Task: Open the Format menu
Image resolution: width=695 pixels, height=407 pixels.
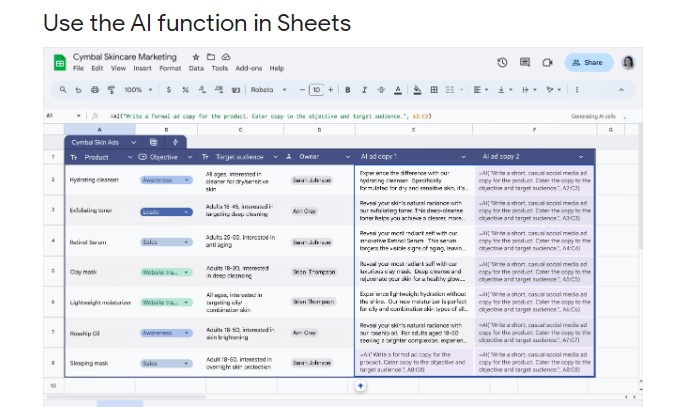Action: click(170, 68)
